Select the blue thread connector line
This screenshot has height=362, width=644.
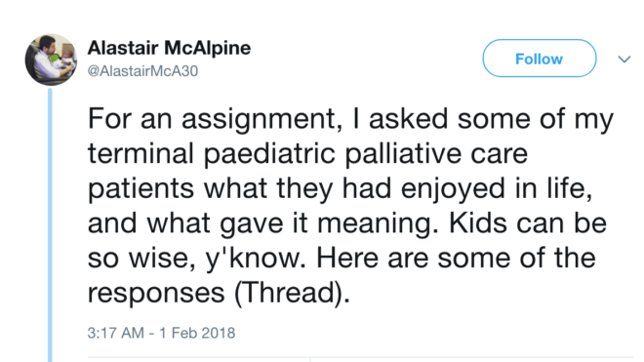[x=50, y=224]
